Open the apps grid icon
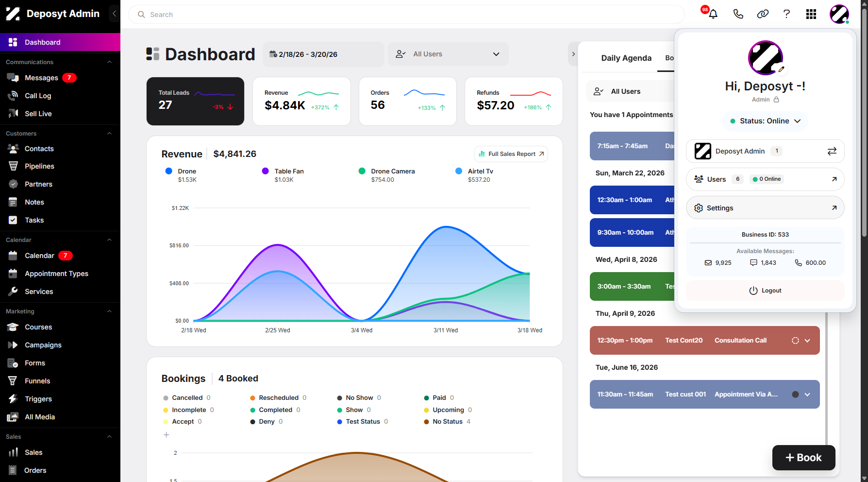Image resolution: width=868 pixels, height=482 pixels. (811, 14)
